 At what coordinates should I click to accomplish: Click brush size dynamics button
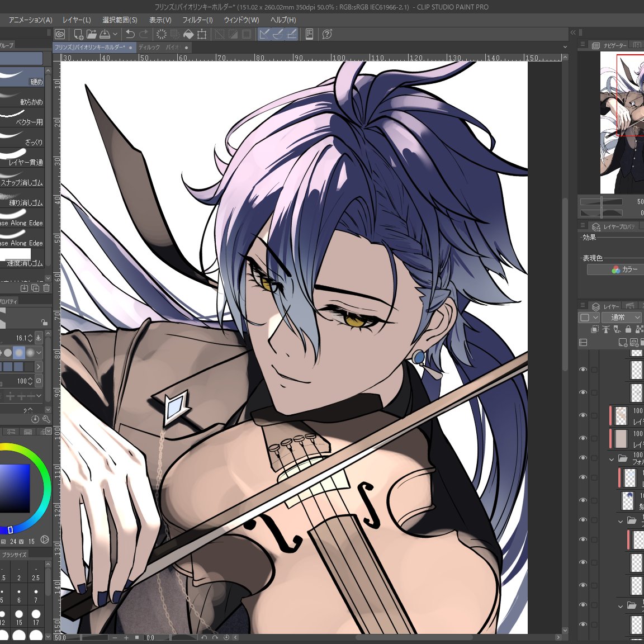tap(39, 338)
